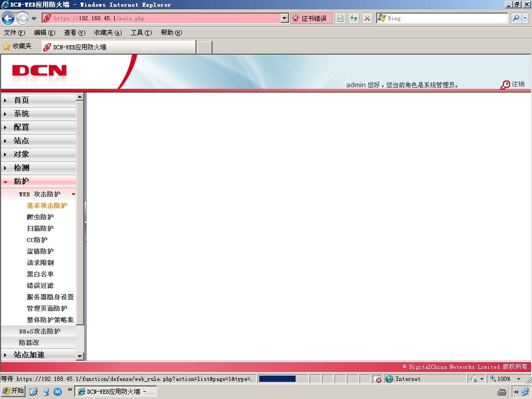This screenshot has width=532, height=399.
Task: Collapse the WEB 攻击防护 submenu
Action: tap(38, 194)
